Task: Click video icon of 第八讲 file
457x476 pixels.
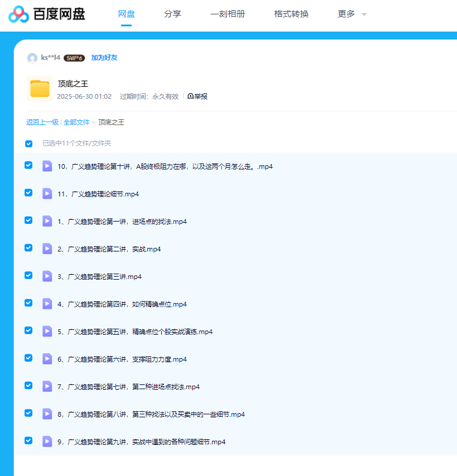Action: tap(47, 414)
